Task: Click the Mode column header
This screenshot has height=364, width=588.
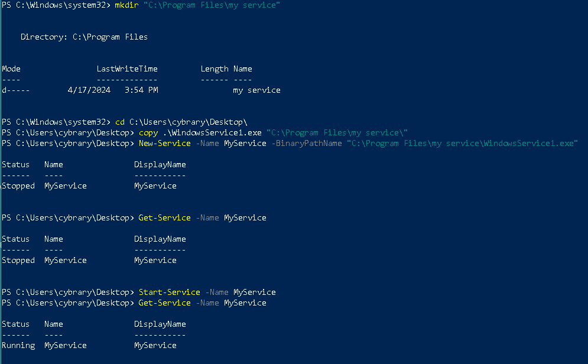Action: [11, 69]
